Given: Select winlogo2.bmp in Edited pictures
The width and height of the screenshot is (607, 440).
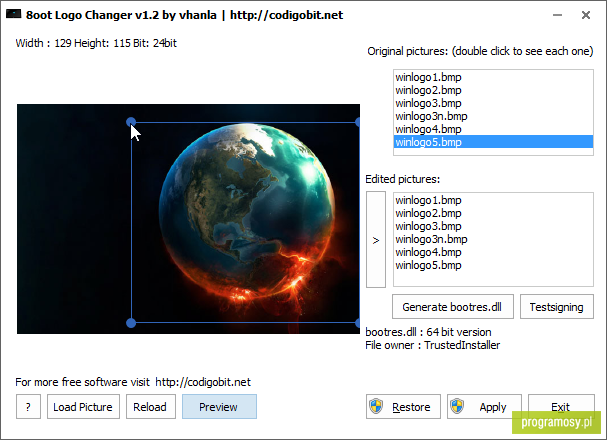Looking at the screenshot, I should pos(493,213).
